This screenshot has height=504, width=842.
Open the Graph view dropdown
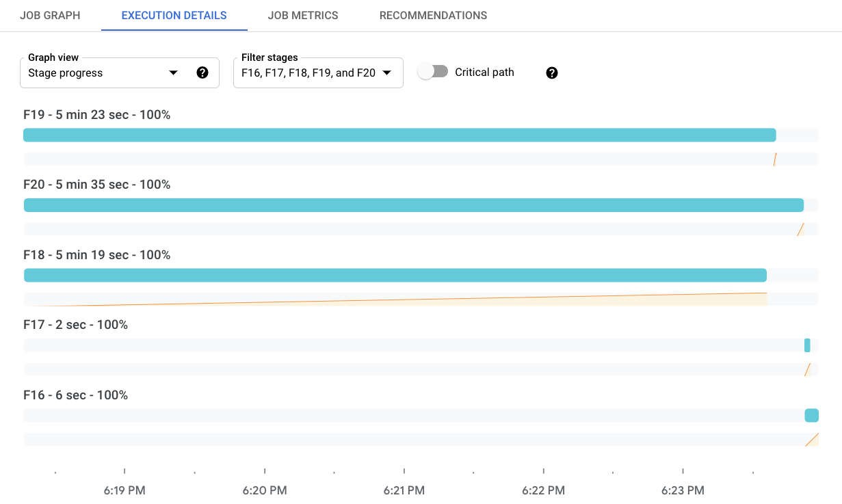(103, 72)
